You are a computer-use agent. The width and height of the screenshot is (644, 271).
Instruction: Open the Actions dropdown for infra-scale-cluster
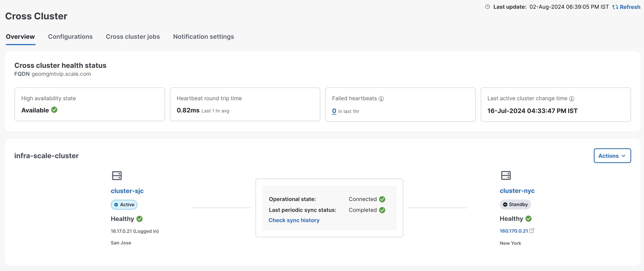(x=612, y=155)
